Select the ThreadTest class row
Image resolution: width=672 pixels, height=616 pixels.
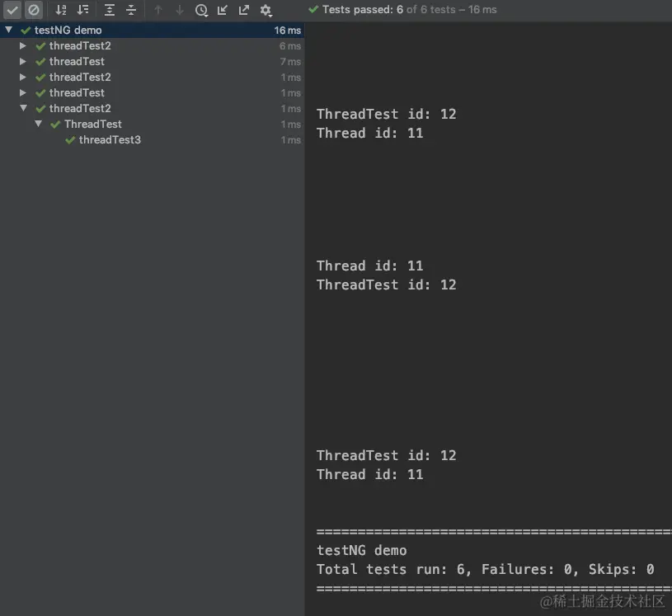[x=153, y=124]
